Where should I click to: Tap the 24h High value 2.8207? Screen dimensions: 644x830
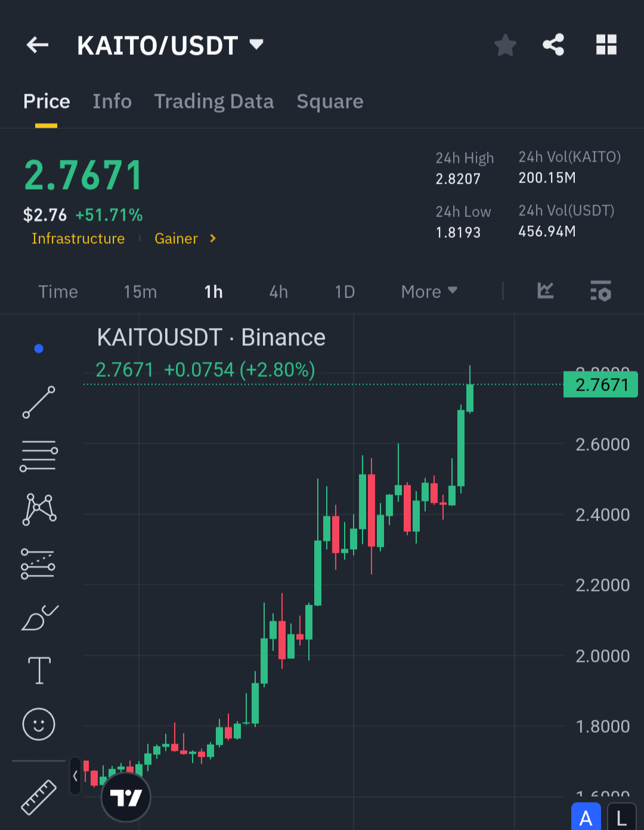(x=458, y=179)
